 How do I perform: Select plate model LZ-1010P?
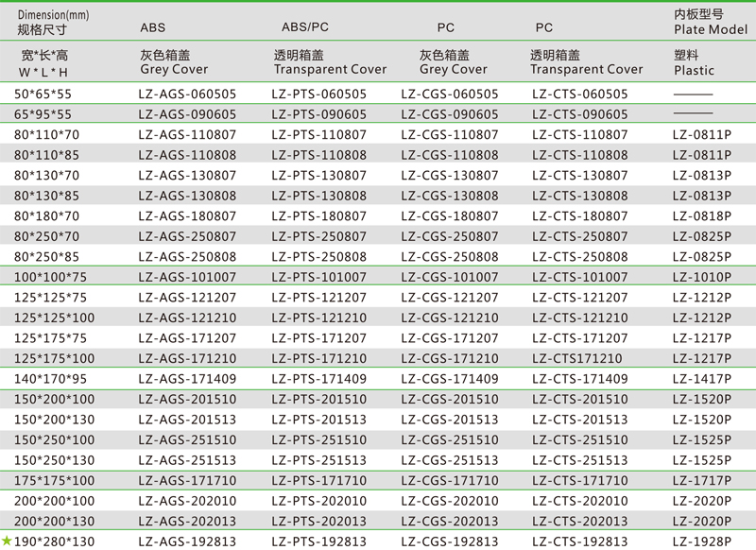point(701,277)
